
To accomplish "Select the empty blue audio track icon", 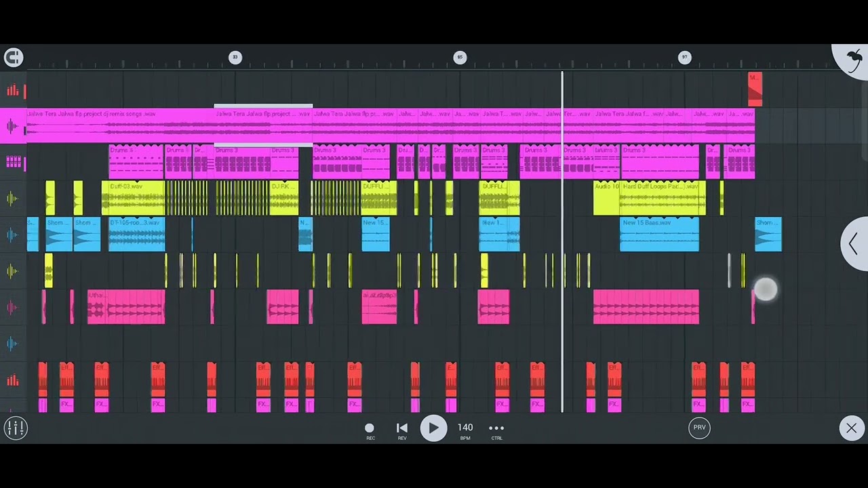I will point(12,344).
